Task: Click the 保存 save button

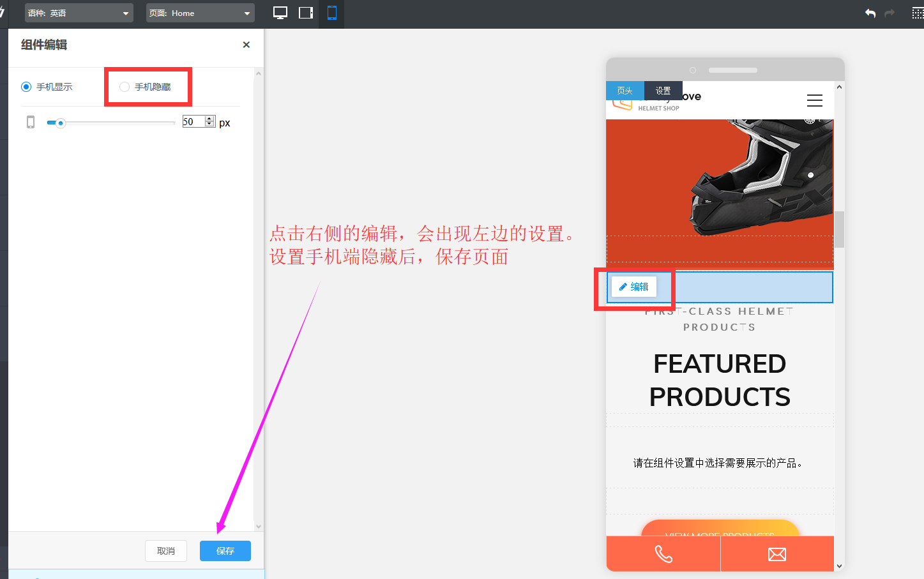Action: (x=225, y=551)
